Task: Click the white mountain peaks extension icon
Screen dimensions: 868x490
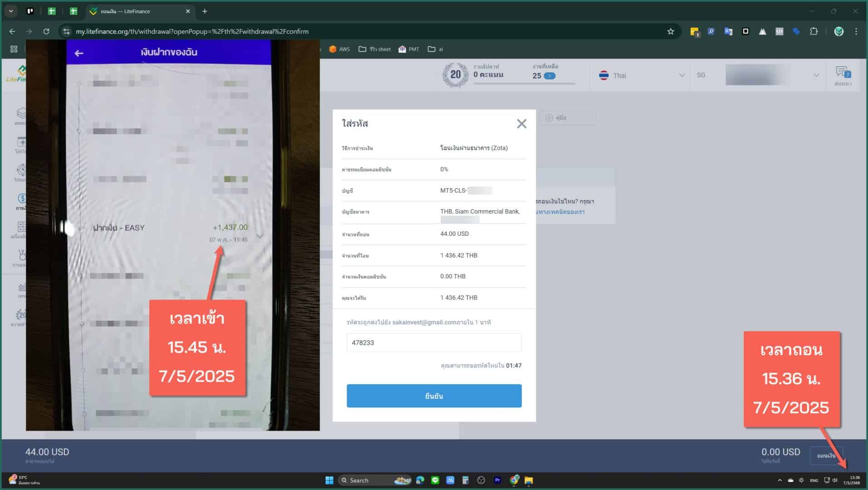Action: (x=762, y=31)
